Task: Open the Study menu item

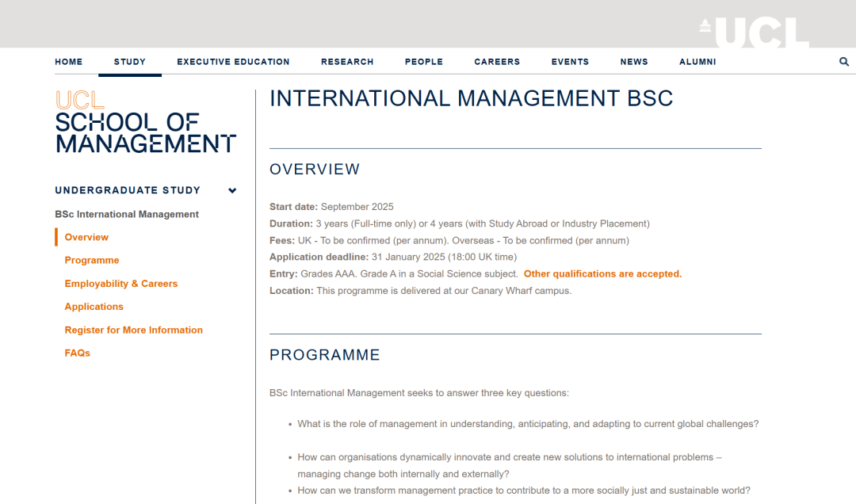Action: coord(130,62)
